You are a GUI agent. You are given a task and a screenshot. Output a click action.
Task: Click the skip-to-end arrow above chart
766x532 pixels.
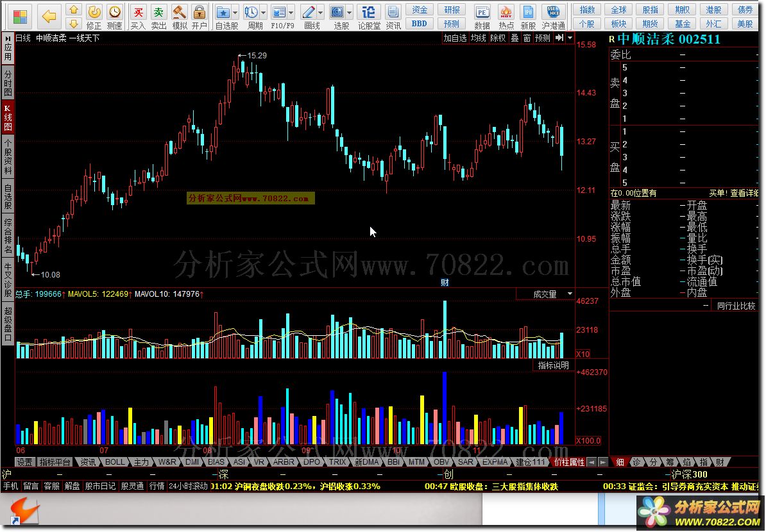[559, 38]
